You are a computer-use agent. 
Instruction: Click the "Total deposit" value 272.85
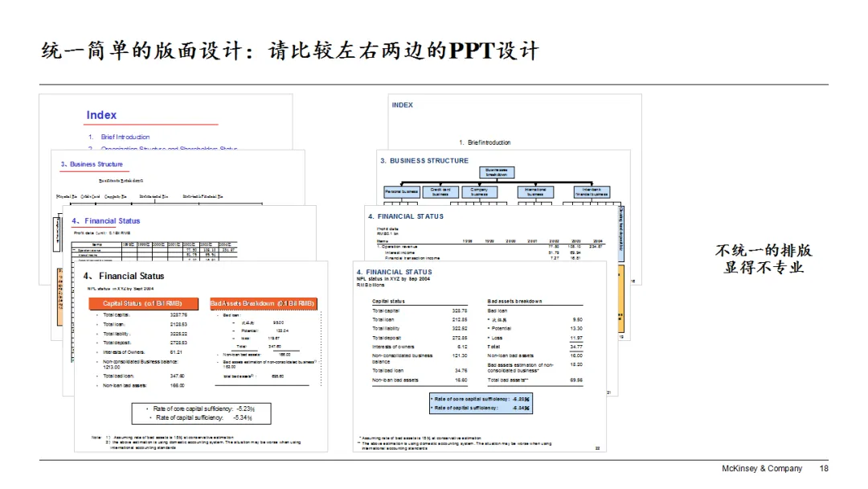click(x=460, y=338)
